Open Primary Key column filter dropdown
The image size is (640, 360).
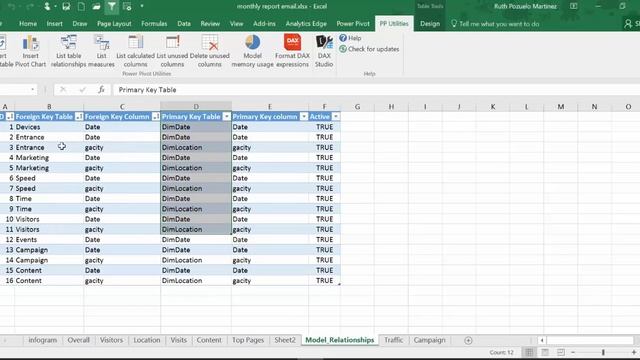tap(304, 117)
